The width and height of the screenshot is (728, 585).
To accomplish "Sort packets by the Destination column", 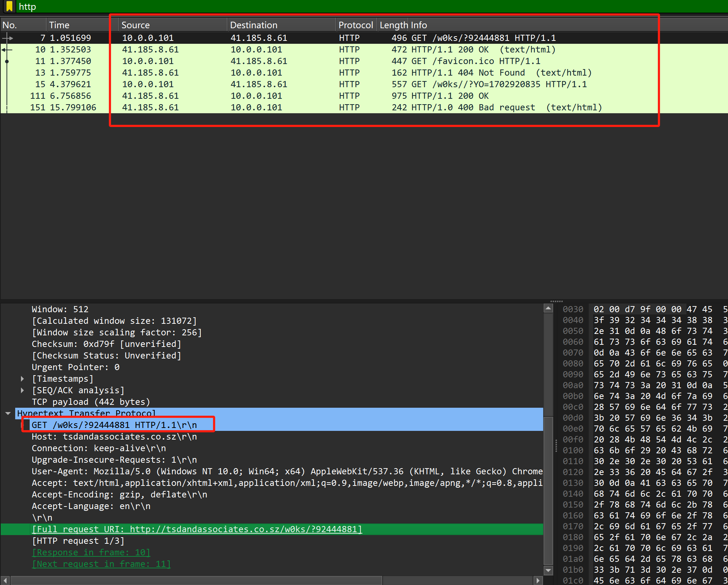I will tap(281, 25).
